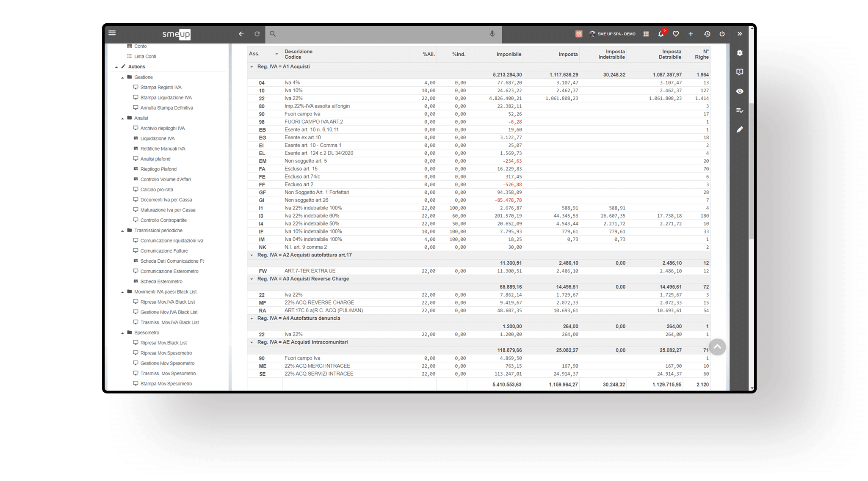Click the back arrow navigation icon
Image resolution: width=868 pixels, height=481 pixels.
point(241,34)
